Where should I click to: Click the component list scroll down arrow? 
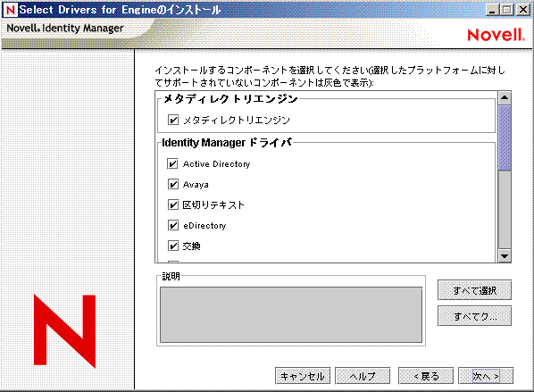505,255
